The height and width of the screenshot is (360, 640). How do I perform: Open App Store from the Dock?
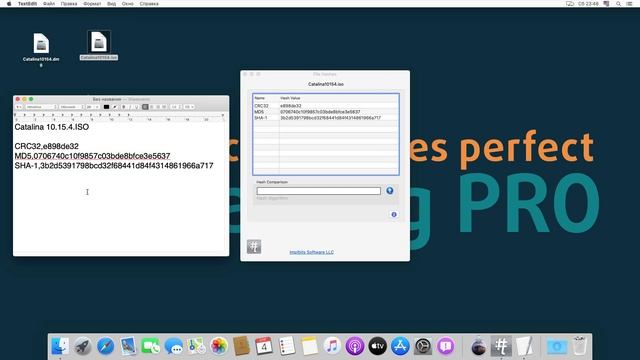coord(400,347)
